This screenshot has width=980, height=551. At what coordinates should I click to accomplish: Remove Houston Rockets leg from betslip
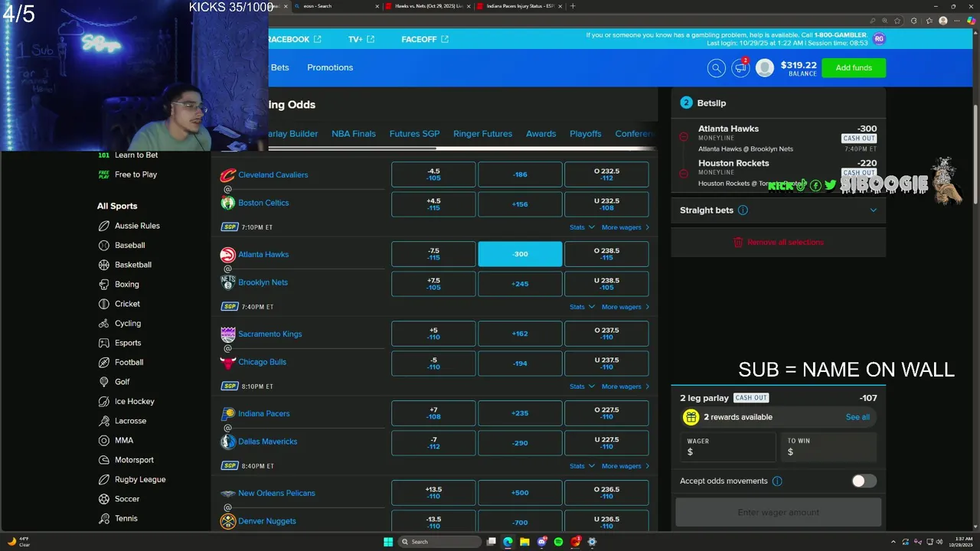point(684,173)
